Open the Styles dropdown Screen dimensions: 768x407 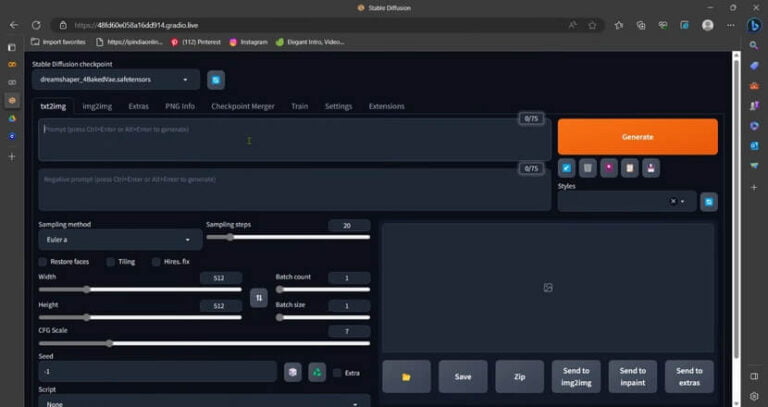point(620,202)
